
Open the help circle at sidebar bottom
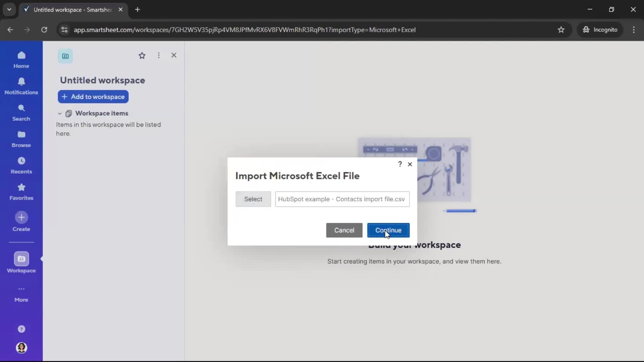21,329
